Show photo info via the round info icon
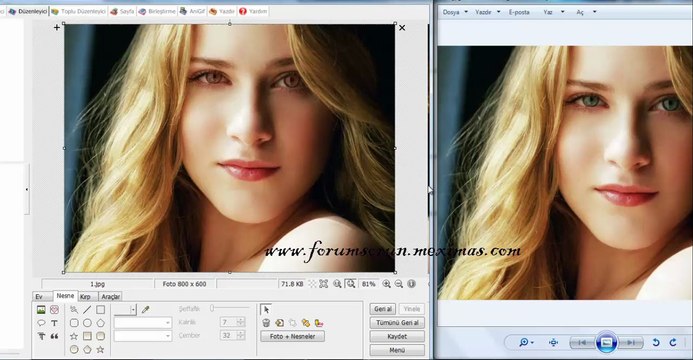Screen dimensions: 693x360 (x=411, y=284)
